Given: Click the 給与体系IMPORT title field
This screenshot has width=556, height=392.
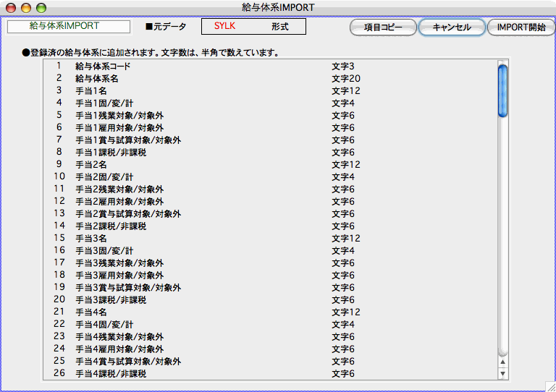Looking at the screenshot, I should tap(69, 26).
